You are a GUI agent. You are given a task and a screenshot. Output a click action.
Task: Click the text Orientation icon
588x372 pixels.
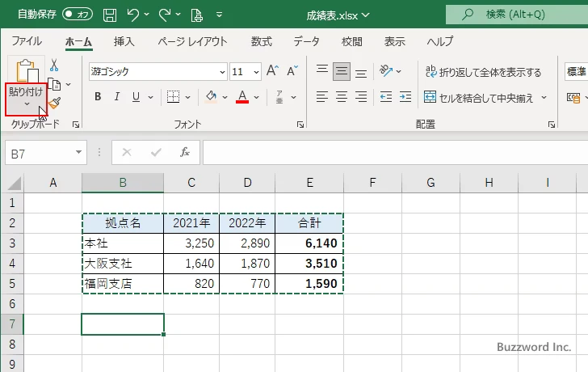coord(386,71)
